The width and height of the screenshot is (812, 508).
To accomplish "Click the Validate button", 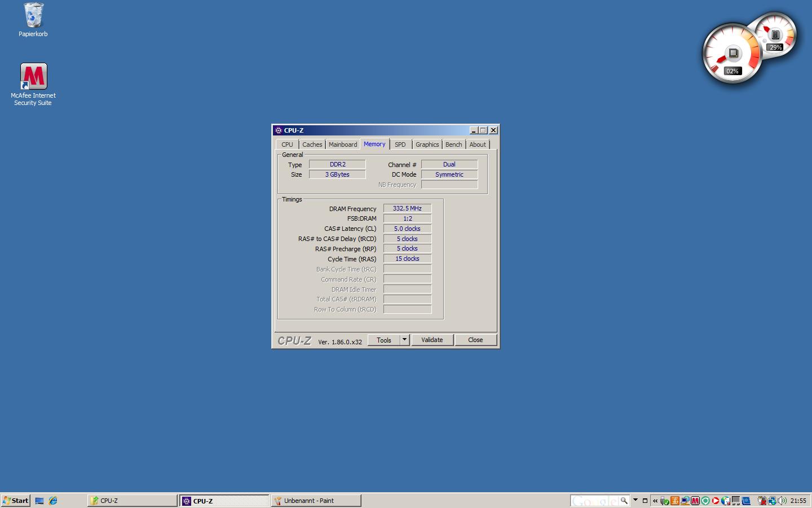I will coord(432,340).
